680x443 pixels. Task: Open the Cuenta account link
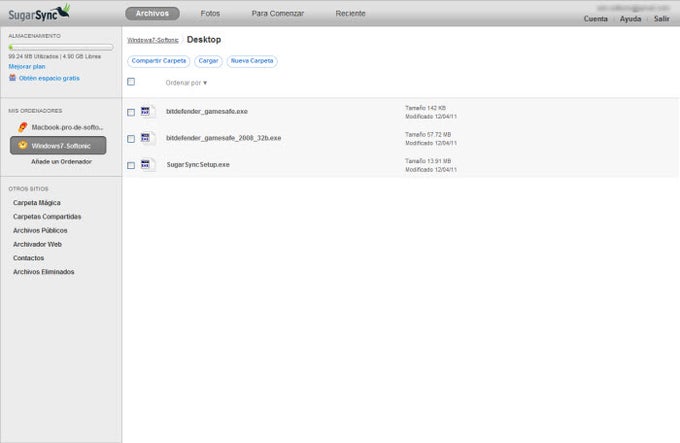coord(595,19)
